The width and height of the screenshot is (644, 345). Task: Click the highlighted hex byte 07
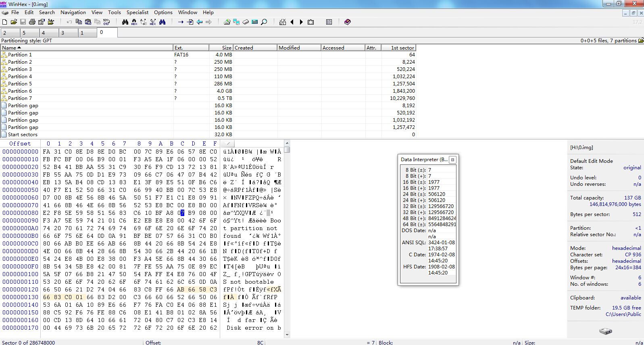tap(182, 213)
